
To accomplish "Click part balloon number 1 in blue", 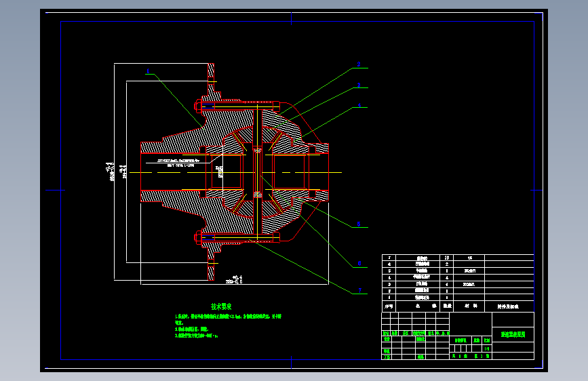I will click(x=148, y=71).
